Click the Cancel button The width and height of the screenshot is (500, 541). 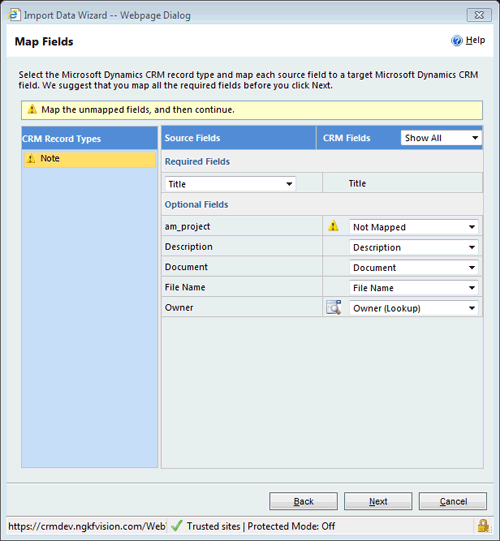453,501
